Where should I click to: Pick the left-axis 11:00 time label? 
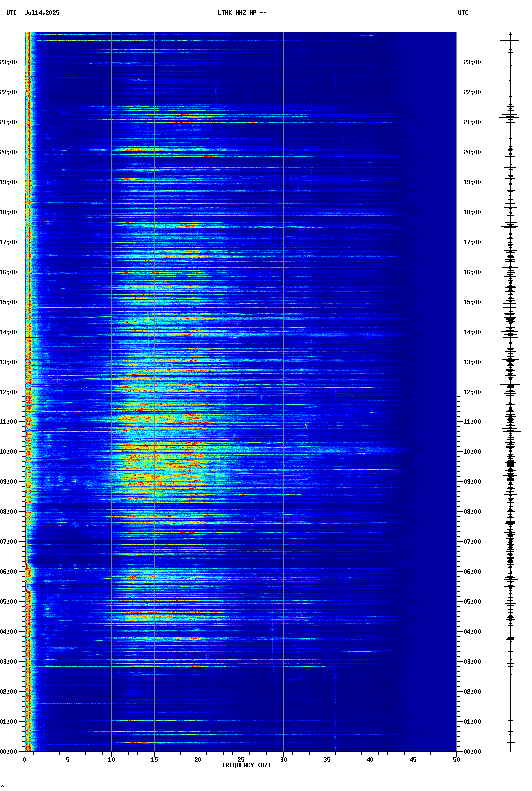(8, 422)
